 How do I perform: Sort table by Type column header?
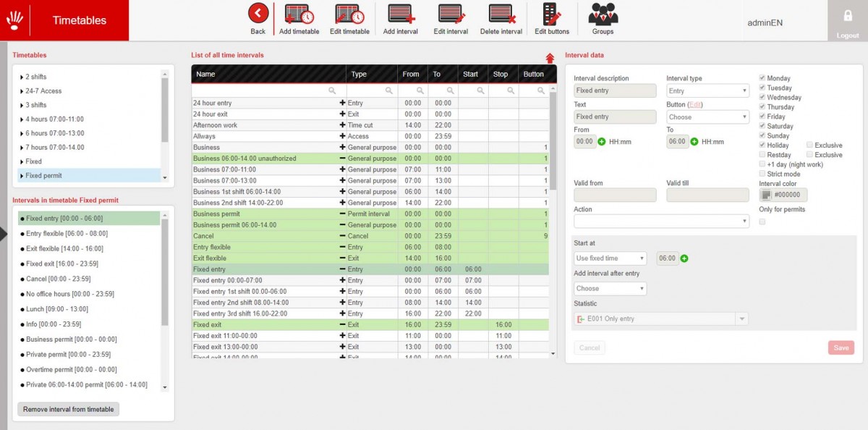click(x=372, y=74)
